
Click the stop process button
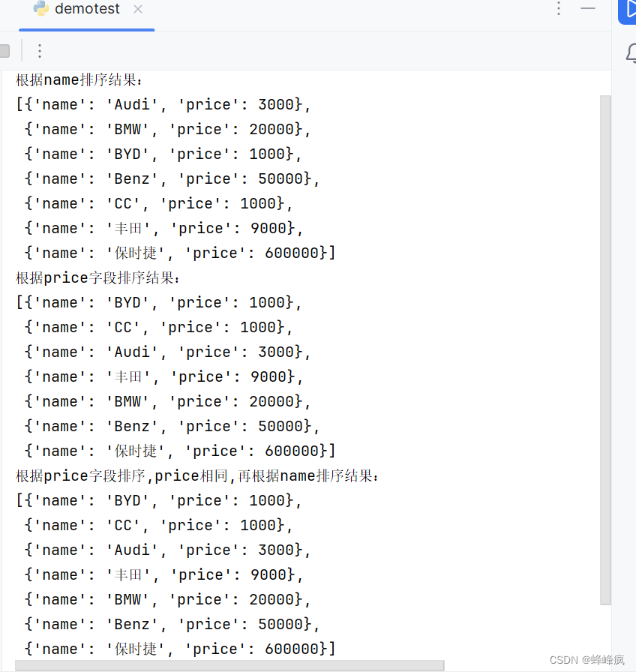[4, 51]
